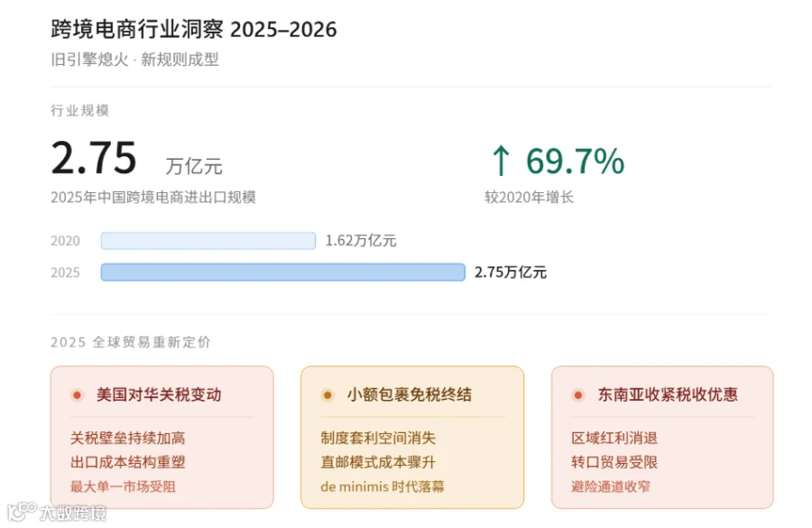Click the 大数跨境 watermark logo
Image resolution: width=812 pixels, height=528 pixels.
[57, 513]
